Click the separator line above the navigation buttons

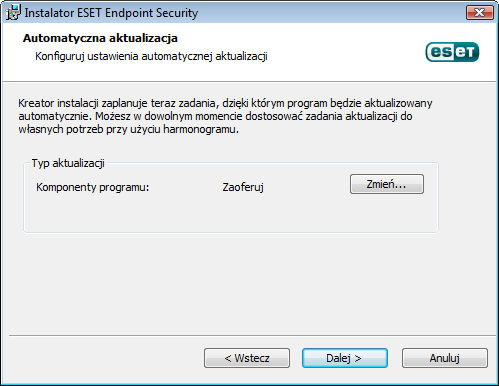tap(252, 336)
